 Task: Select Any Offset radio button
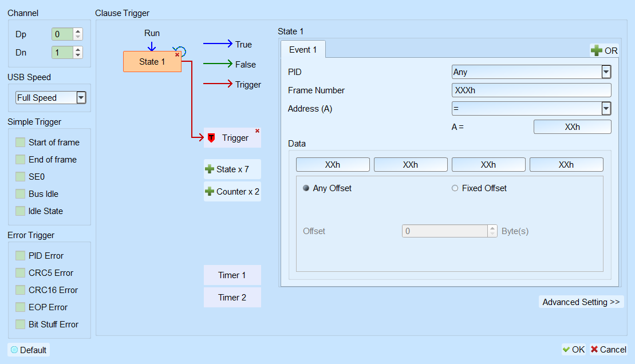(306, 188)
